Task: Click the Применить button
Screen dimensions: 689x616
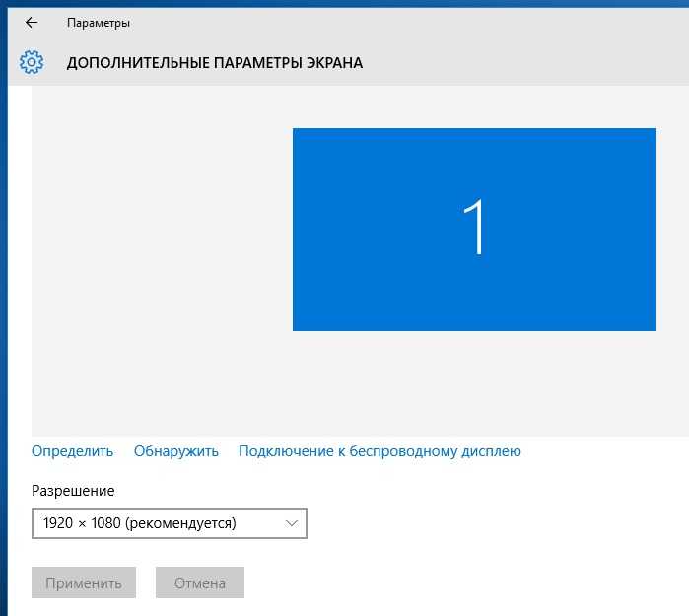Action: [x=84, y=582]
